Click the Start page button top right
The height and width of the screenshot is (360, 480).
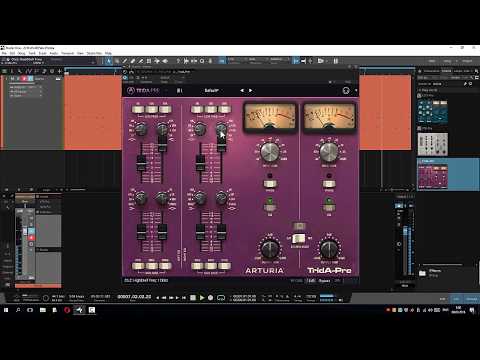tap(432, 61)
